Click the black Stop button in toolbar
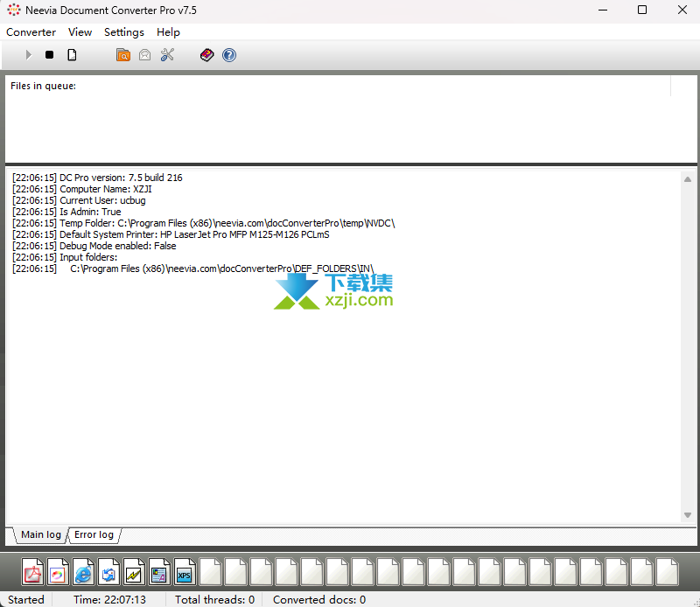 coord(50,55)
